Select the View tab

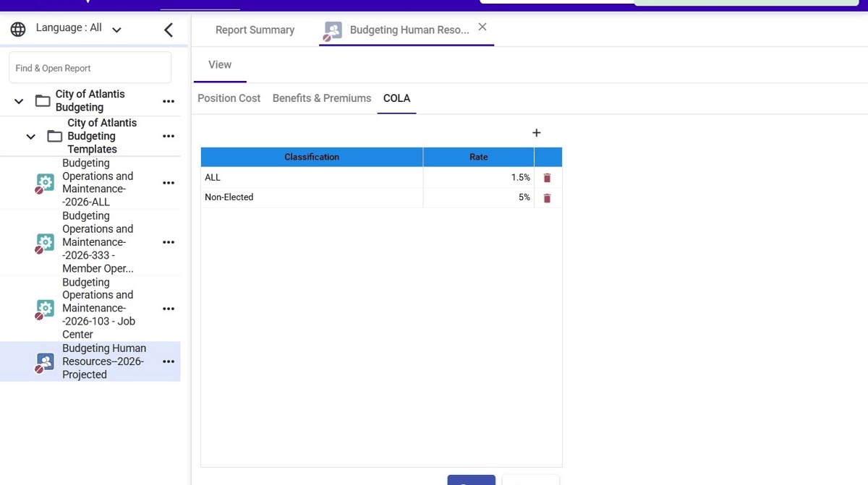pos(220,64)
